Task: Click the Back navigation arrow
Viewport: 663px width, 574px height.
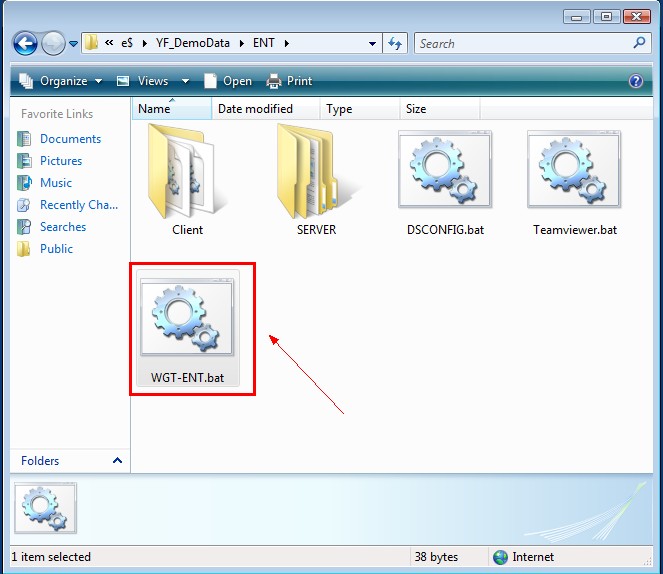Action: click(x=26, y=44)
